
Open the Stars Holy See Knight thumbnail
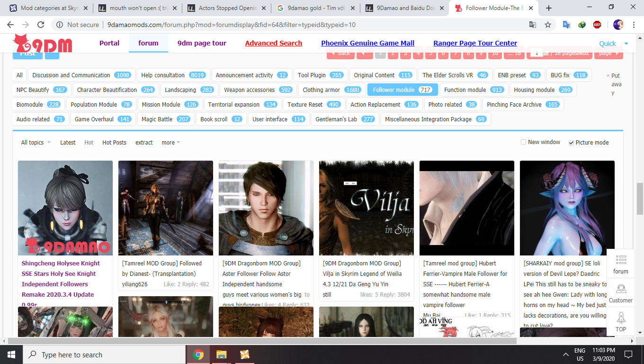click(65, 208)
